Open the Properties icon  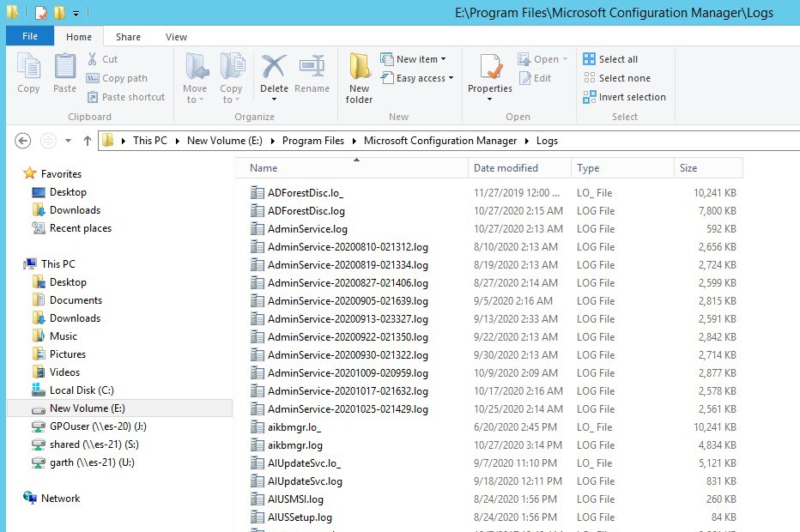(x=490, y=67)
